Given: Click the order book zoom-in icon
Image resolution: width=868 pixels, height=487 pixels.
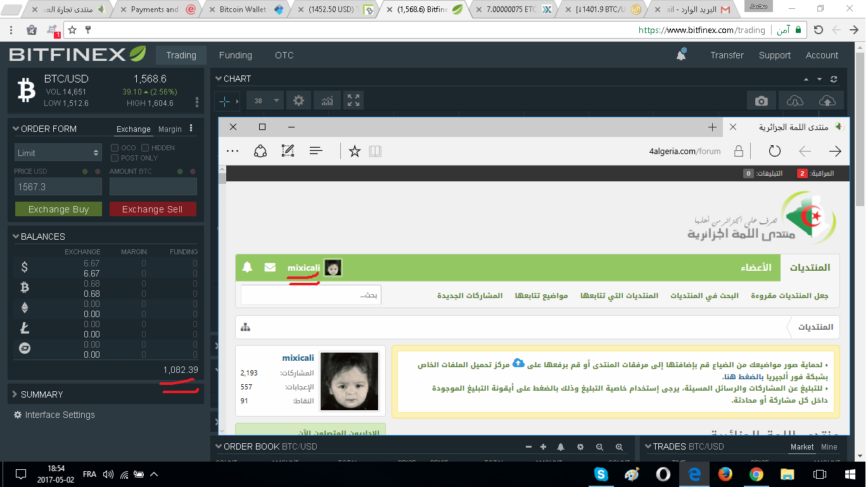Looking at the screenshot, I should (619, 447).
